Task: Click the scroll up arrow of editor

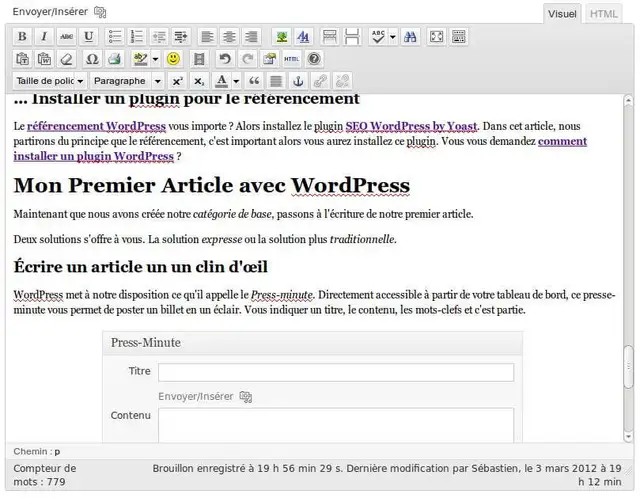Action: pyautogui.click(x=628, y=100)
